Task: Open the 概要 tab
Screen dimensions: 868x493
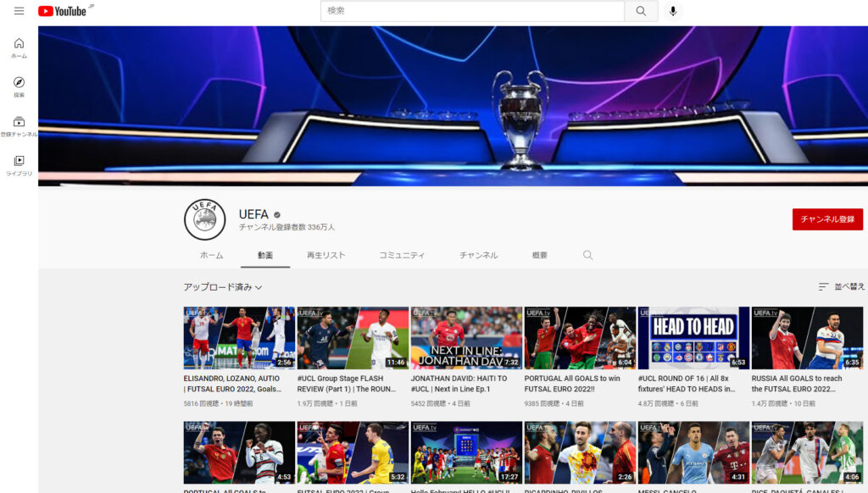Action: point(539,255)
